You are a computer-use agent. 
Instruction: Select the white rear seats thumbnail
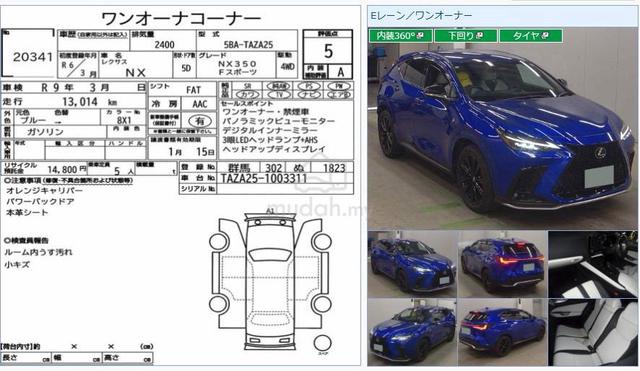[593, 332]
